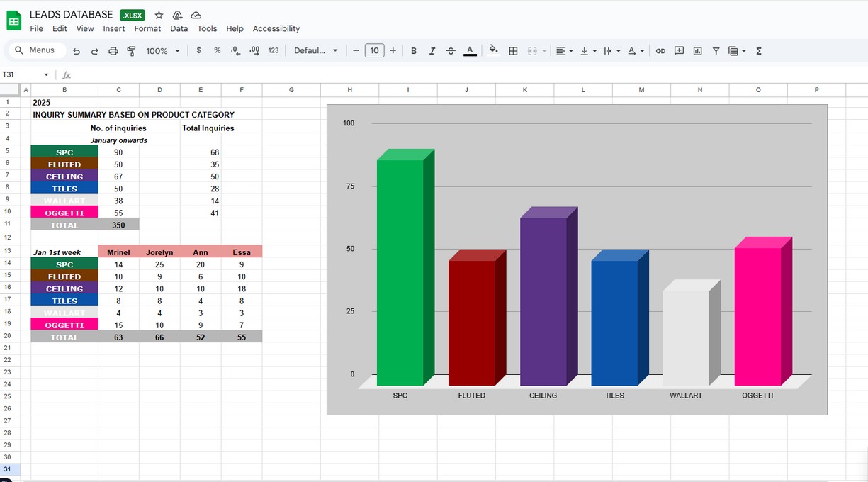Insert a link

(660, 51)
